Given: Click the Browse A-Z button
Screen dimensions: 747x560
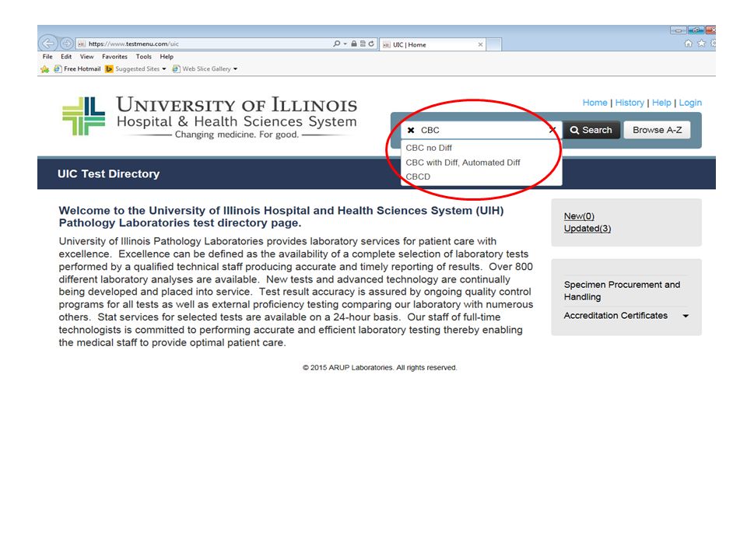Looking at the screenshot, I should coord(657,130).
